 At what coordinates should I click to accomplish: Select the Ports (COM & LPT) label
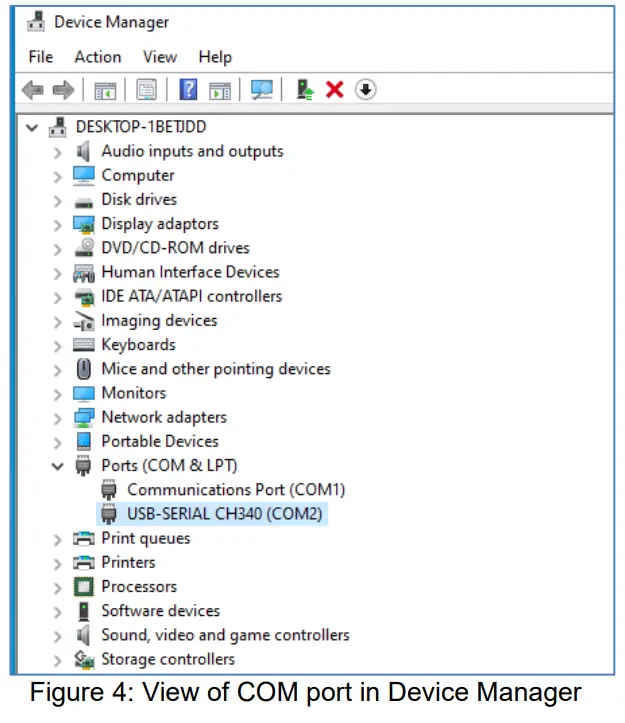click(169, 465)
